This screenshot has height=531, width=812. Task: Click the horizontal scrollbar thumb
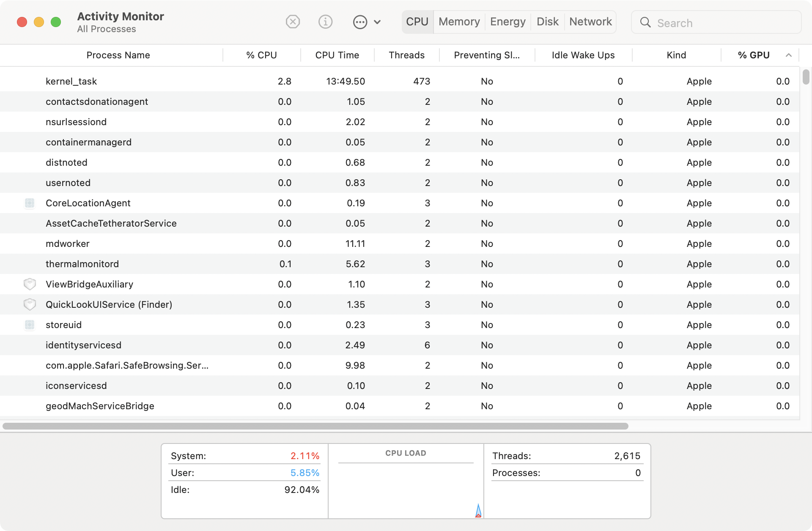click(315, 426)
